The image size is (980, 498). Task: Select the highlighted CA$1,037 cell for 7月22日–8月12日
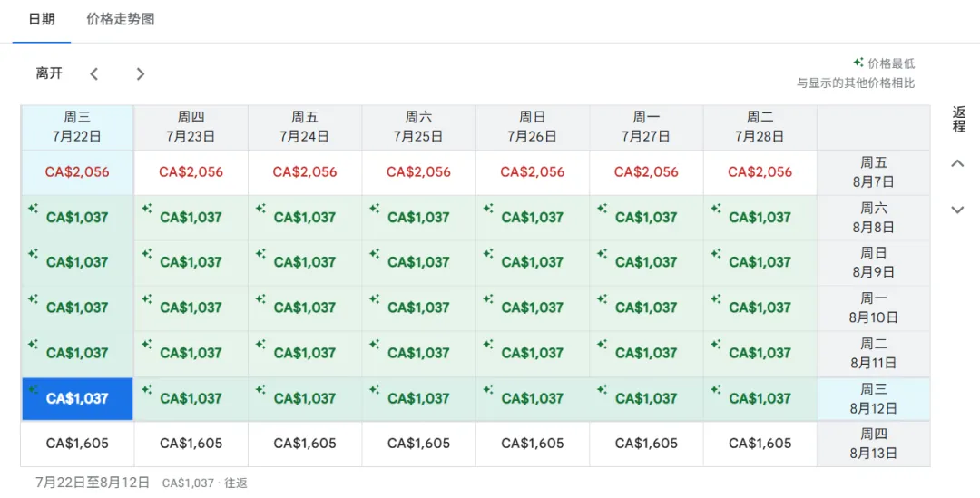pyautogui.click(x=77, y=398)
